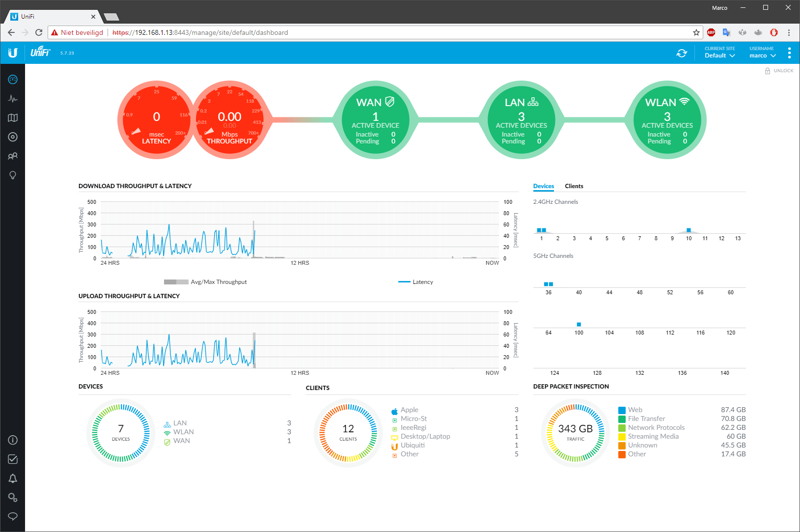The width and height of the screenshot is (800, 532).
Task: Click the Unlock dashboard button
Action: pos(779,71)
